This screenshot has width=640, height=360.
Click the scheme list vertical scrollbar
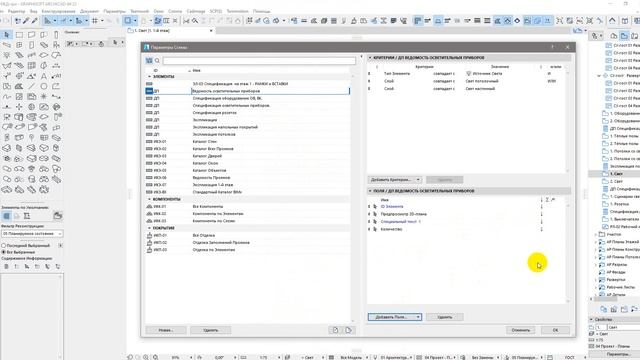(353, 198)
